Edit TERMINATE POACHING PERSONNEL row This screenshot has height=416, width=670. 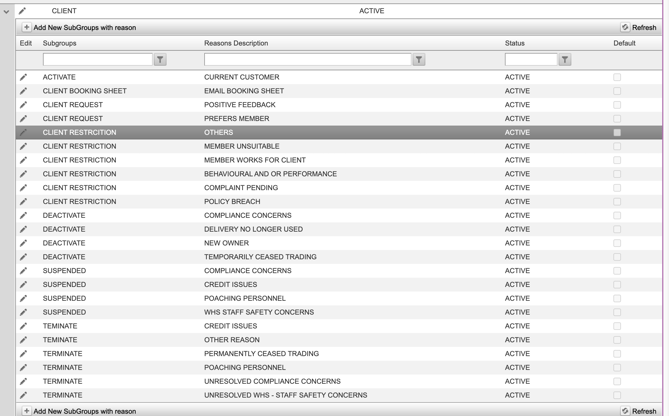(24, 367)
